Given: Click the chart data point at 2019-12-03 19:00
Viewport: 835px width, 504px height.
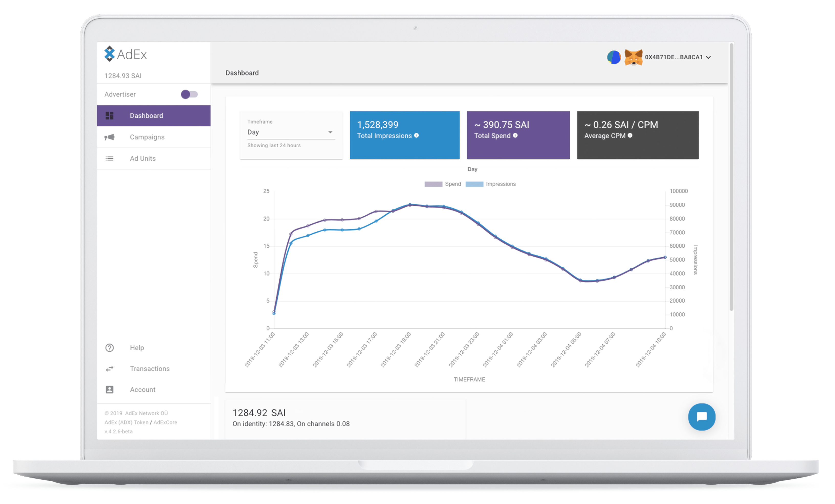Looking at the screenshot, I should (410, 205).
